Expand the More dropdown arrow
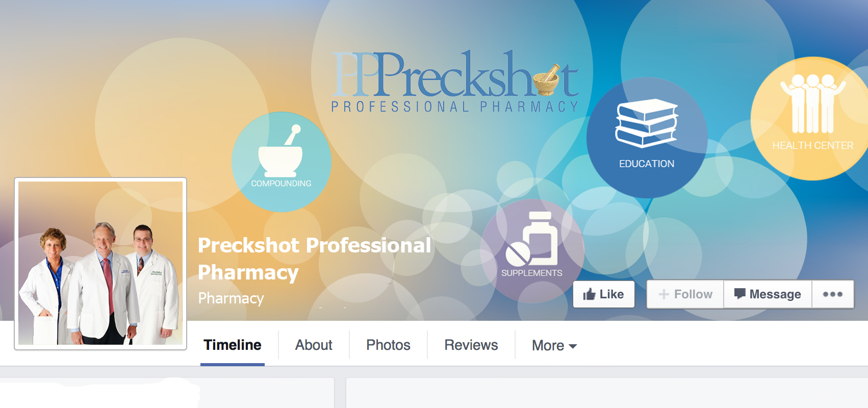Image resolution: width=868 pixels, height=408 pixels. [573, 346]
